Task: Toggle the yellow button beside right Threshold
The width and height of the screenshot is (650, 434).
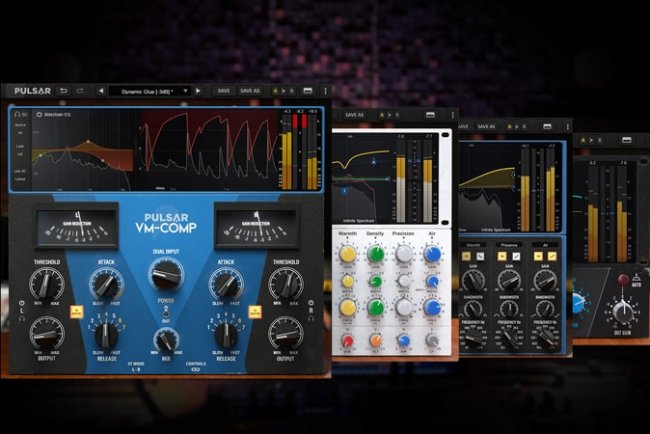Action: click(255, 312)
